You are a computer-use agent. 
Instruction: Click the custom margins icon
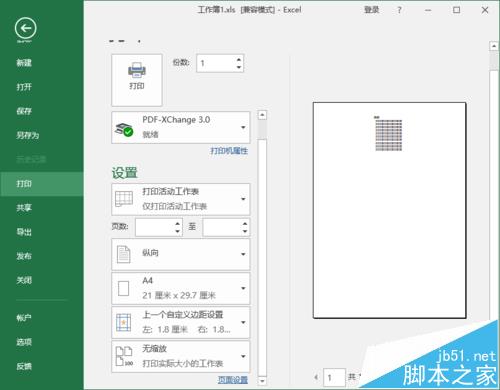click(123, 323)
